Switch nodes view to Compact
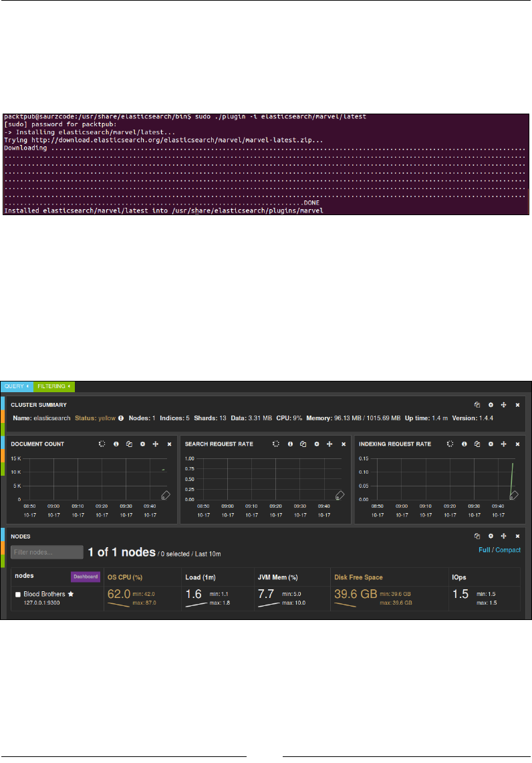The image size is (532, 763). point(508,550)
